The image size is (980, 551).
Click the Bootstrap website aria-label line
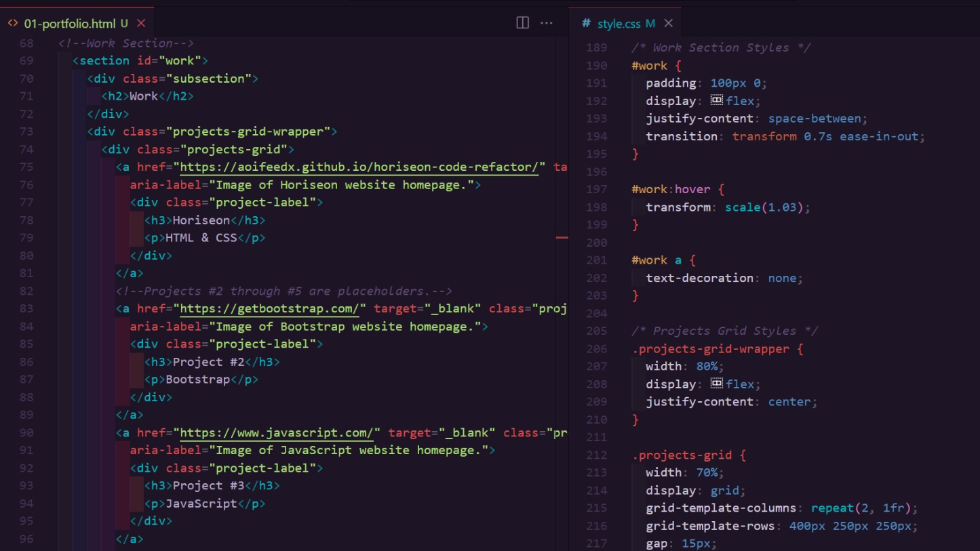pyautogui.click(x=309, y=326)
